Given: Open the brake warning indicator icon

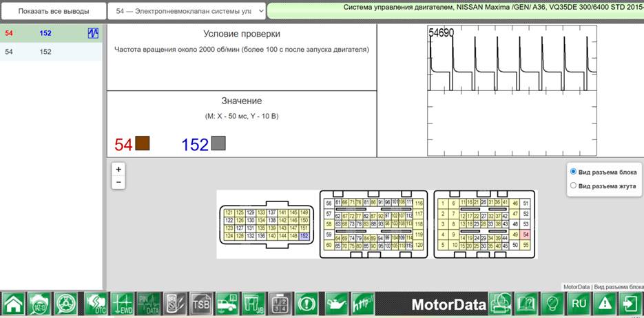Looking at the screenshot, I should click(x=307, y=304).
